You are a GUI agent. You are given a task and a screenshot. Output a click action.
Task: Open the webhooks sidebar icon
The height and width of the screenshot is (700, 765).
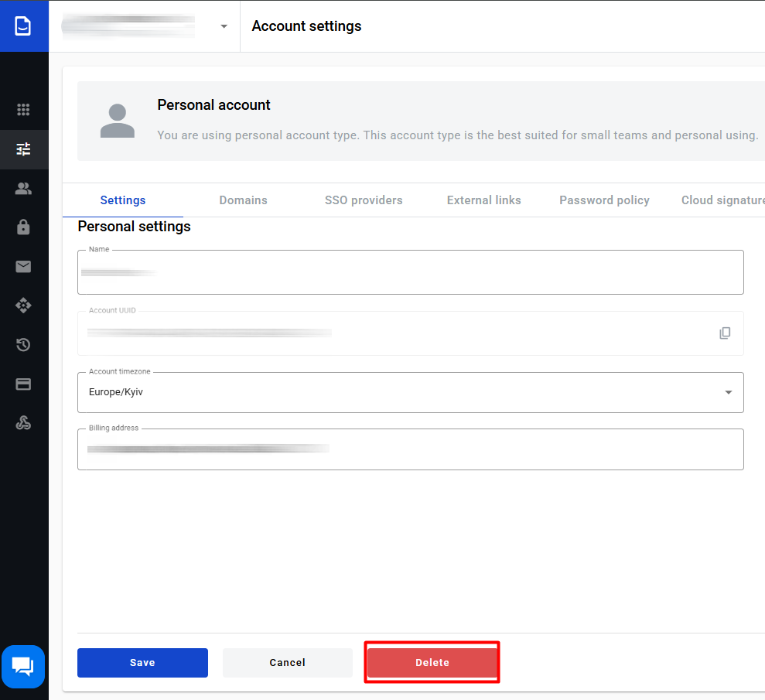(x=23, y=422)
